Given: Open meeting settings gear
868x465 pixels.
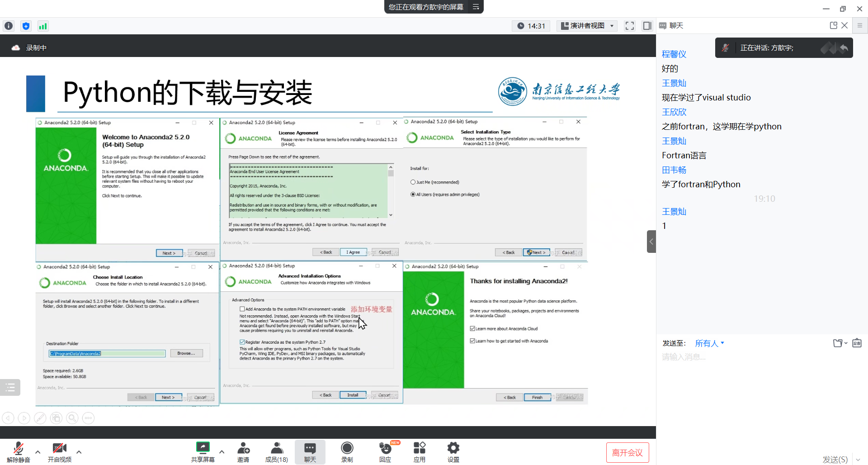Looking at the screenshot, I should (453, 451).
